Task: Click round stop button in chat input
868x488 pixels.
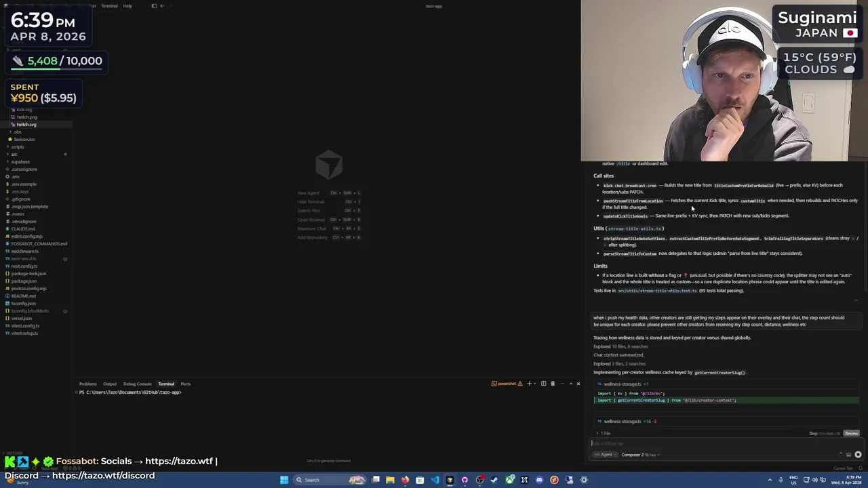Action: point(858,455)
